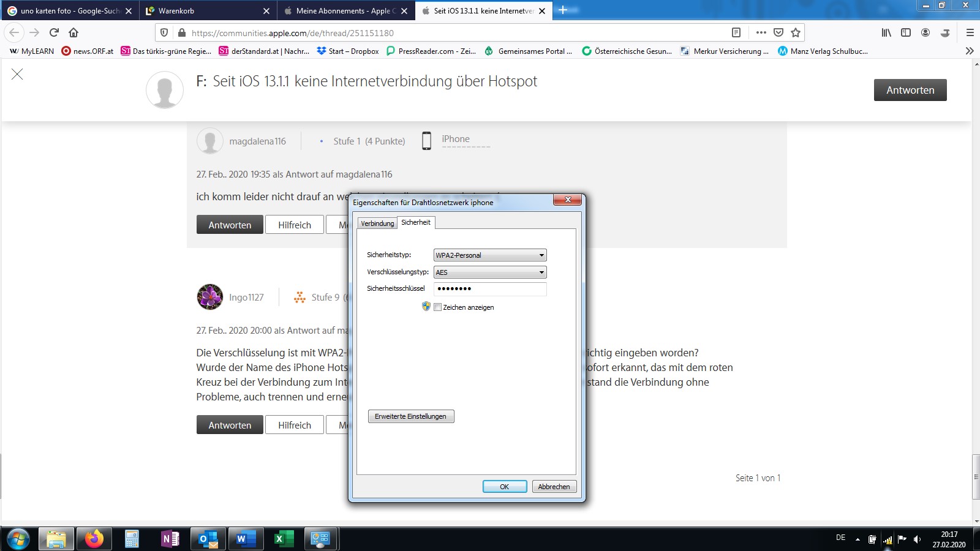Screen dimensions: 980x551
Task: Open OneNote from the taskbar
Action: tap(170, 539)
